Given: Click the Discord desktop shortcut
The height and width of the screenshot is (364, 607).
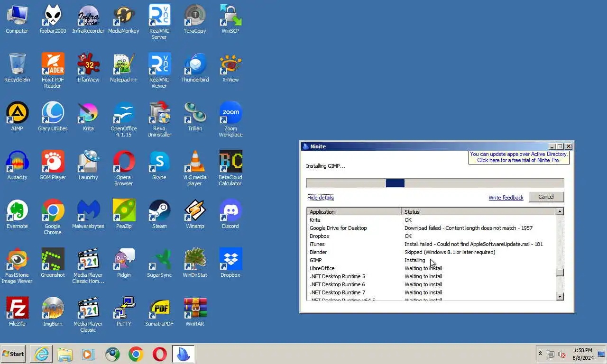Looking at the screenshot, I should click(x=230, y=215).
